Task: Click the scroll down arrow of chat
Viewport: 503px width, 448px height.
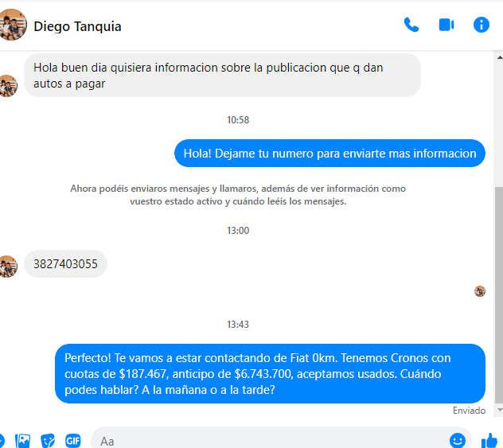Action: 500,410
